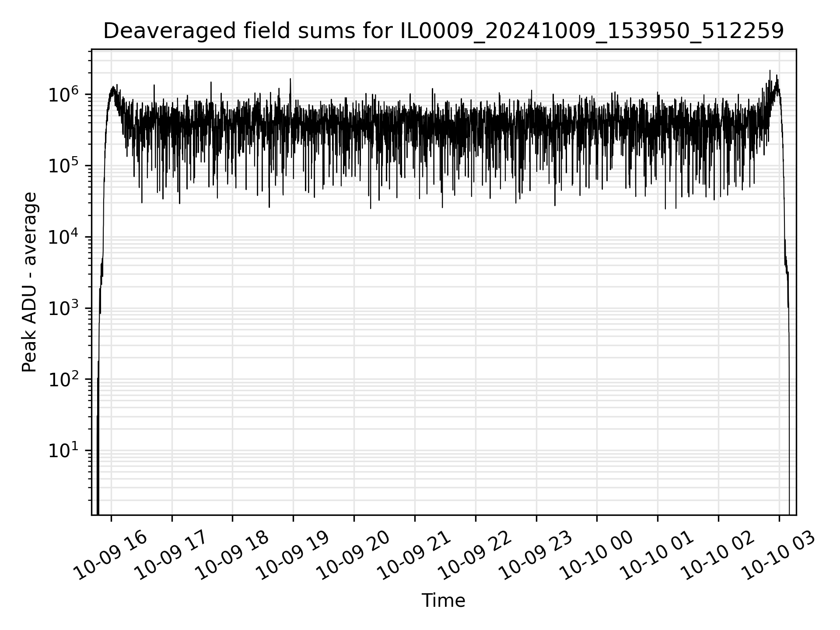Click the x tick label '10-09 18'
840x630 pixels.
[x=232, y=556]
